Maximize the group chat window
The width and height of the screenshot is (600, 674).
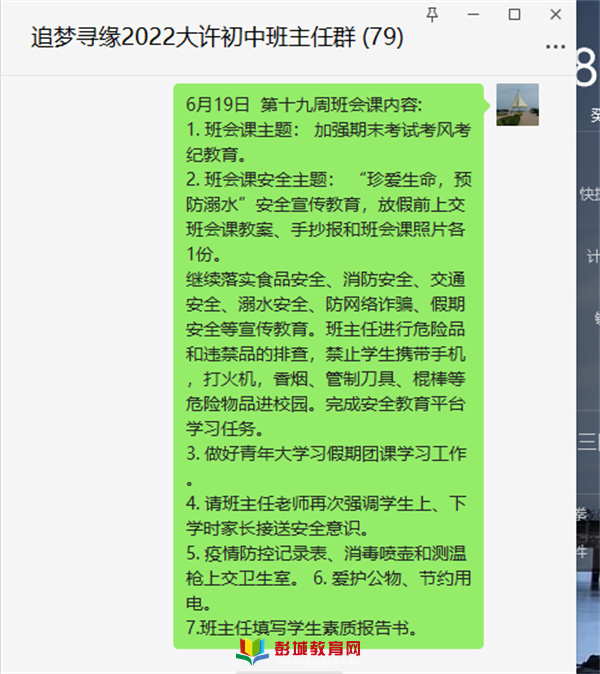514,15
